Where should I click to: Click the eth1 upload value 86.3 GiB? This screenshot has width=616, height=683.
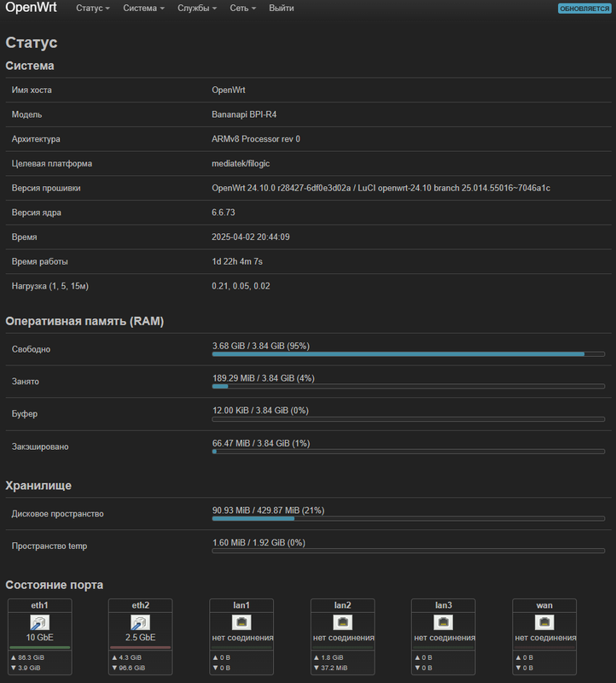pos(31,657)
